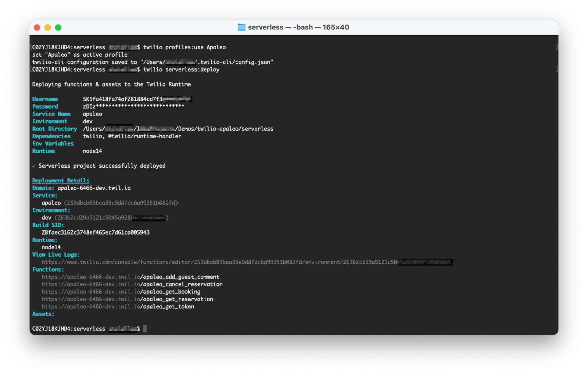Open the apaleo_get_booking function URL
This screenshot has width=588, height=374.
(x=121, y=292)
